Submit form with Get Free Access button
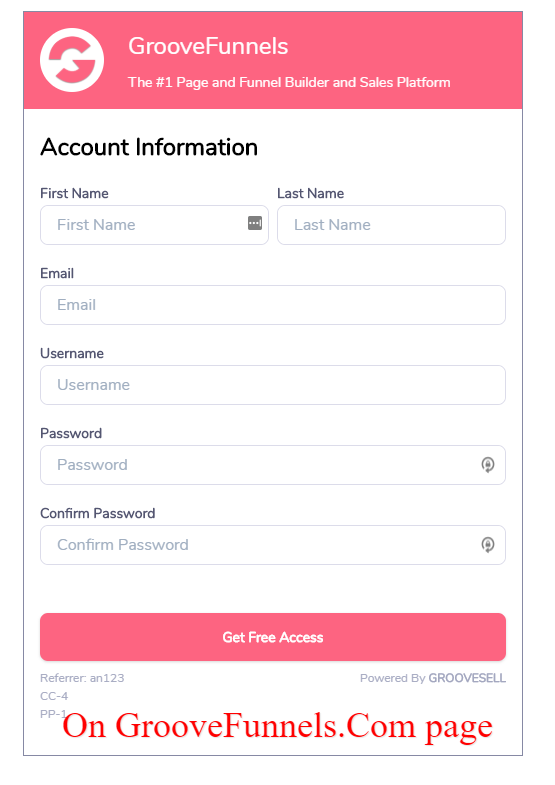 pyautogui.click(x=273, y=637)
